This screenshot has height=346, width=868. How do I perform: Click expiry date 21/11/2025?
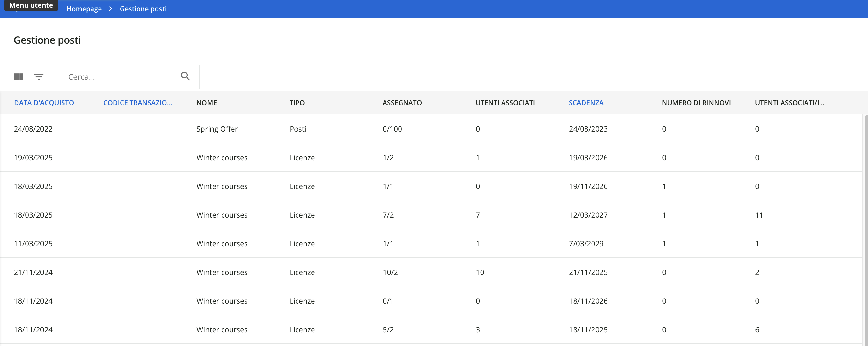588,272
